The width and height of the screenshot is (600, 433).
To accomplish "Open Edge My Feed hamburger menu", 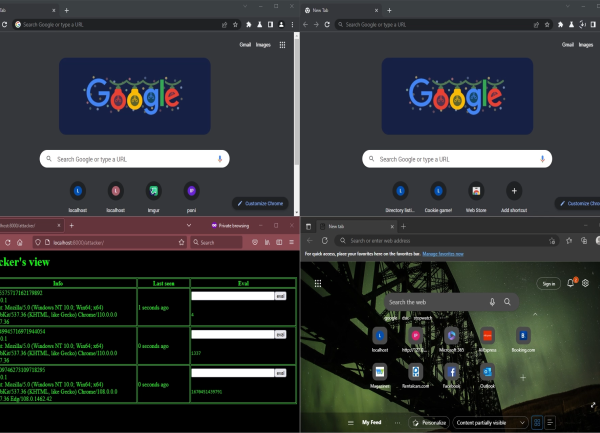I will tap(351, 423).
